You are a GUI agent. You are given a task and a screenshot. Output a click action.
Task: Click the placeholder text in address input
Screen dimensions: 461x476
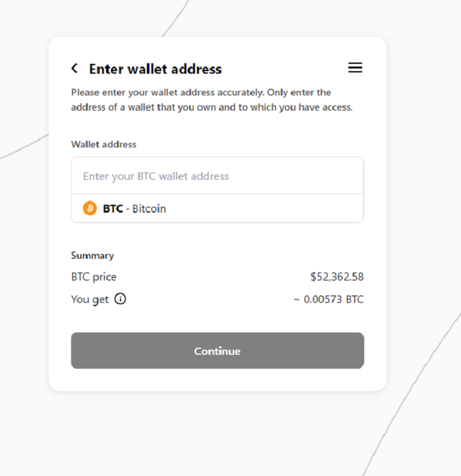156,176
